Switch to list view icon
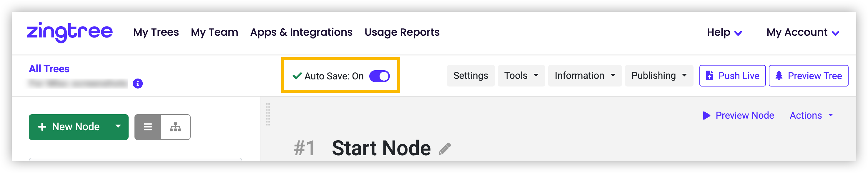868x173 pixels. tap(148, 127)
